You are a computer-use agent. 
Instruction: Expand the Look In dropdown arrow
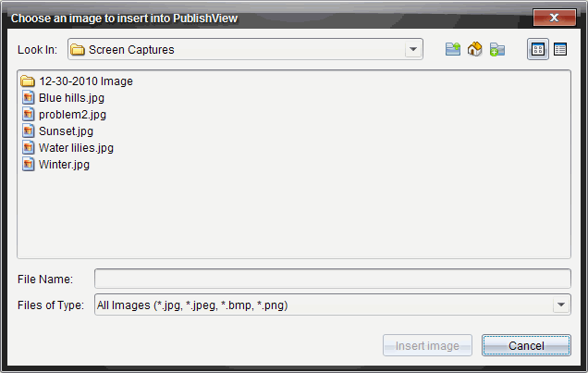(413, 49)
